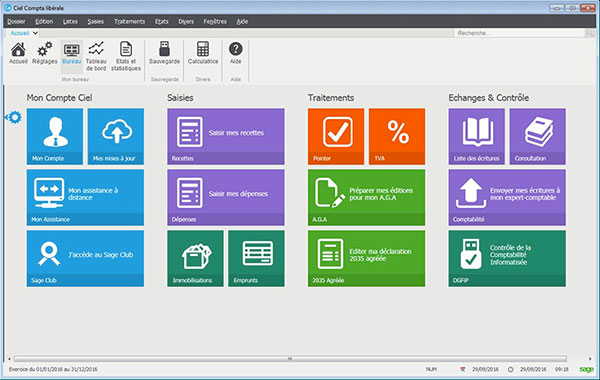
Task: Open J'accède au Sage Club tile
Action: click(85, 258)
